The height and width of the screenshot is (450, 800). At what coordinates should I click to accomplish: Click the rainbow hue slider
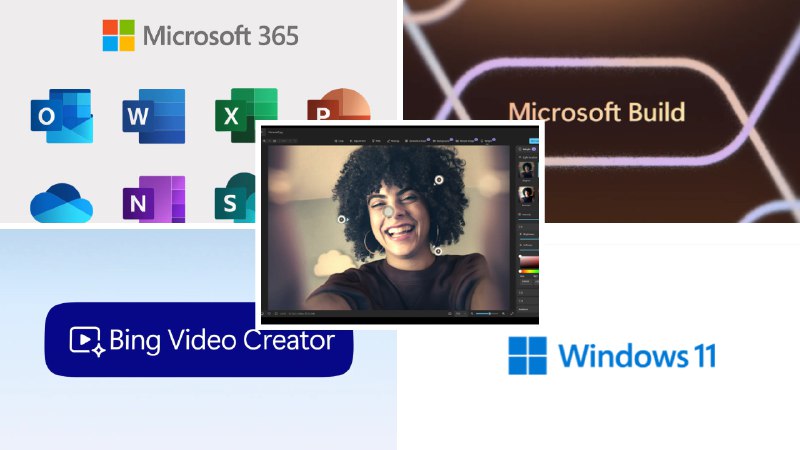point(529,271)
